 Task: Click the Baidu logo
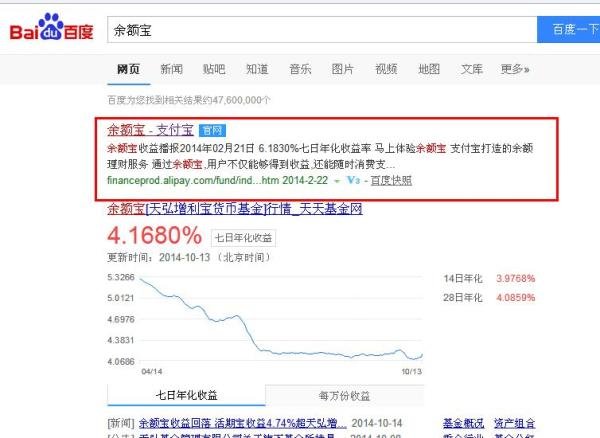pos(51,28)
